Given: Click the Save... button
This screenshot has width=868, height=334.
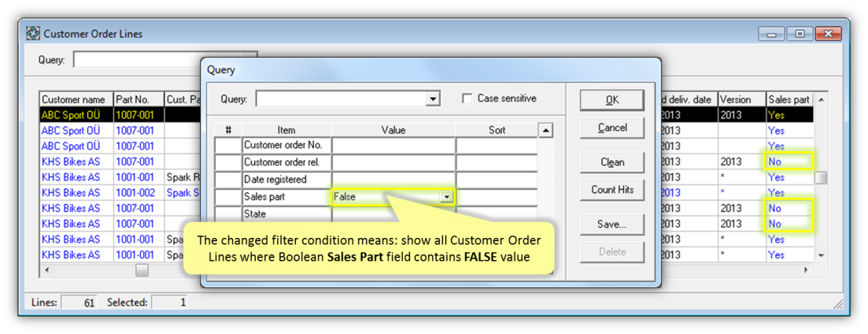Looking at the screenshot, I should tap(611, 225).
